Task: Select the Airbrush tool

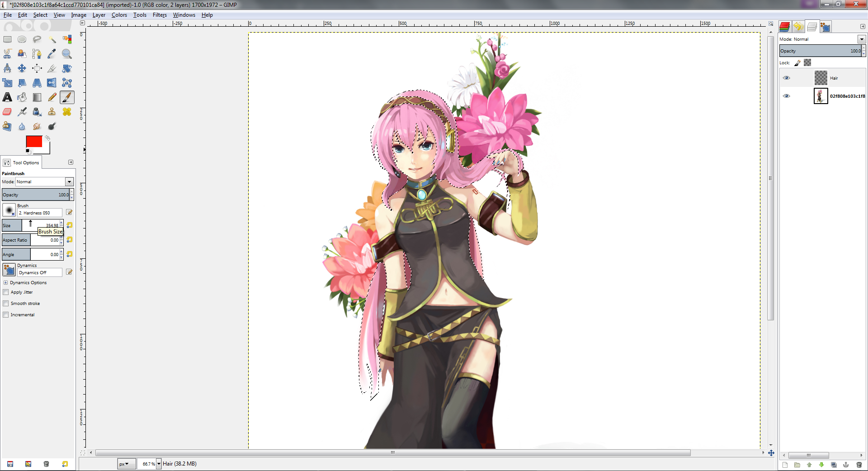Action: pos(22,112)
